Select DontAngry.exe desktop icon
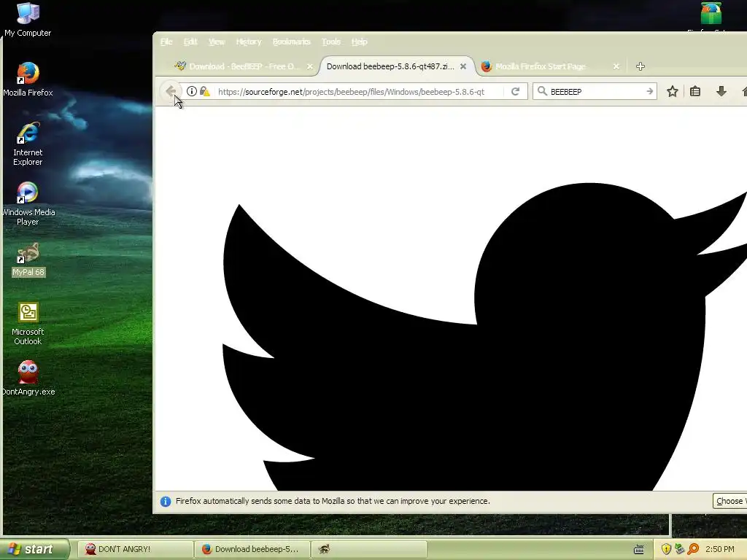The image size is (747, 560). pyautogui.click(x=28, y=378)
